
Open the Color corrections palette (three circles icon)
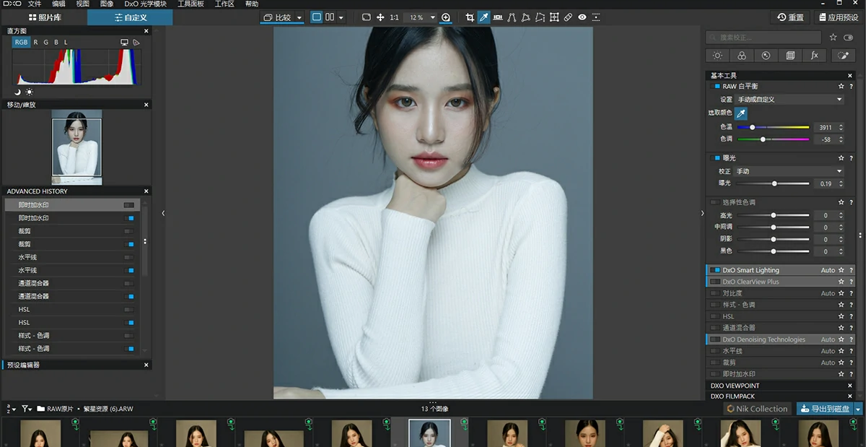point(741,56)
